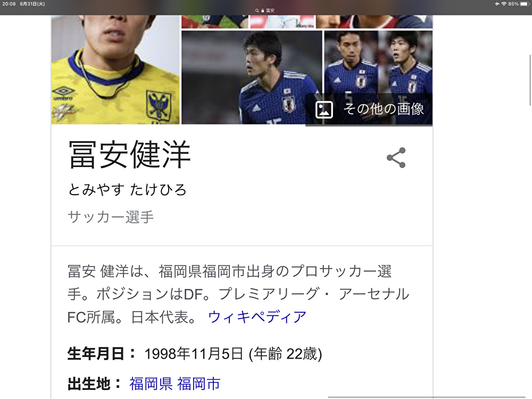This screenshot has width=532, height=399.
Task: Tap the magnifier icon in collapsed address bar
Action: point(257,11)
